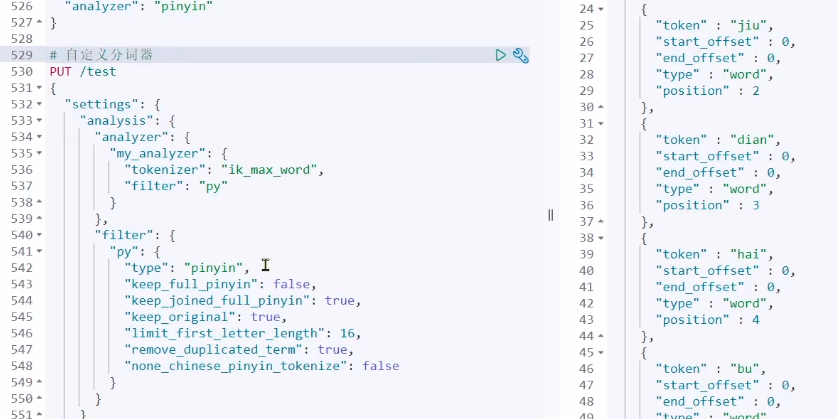Click the fold marker at line 539

tap(40, 219)
